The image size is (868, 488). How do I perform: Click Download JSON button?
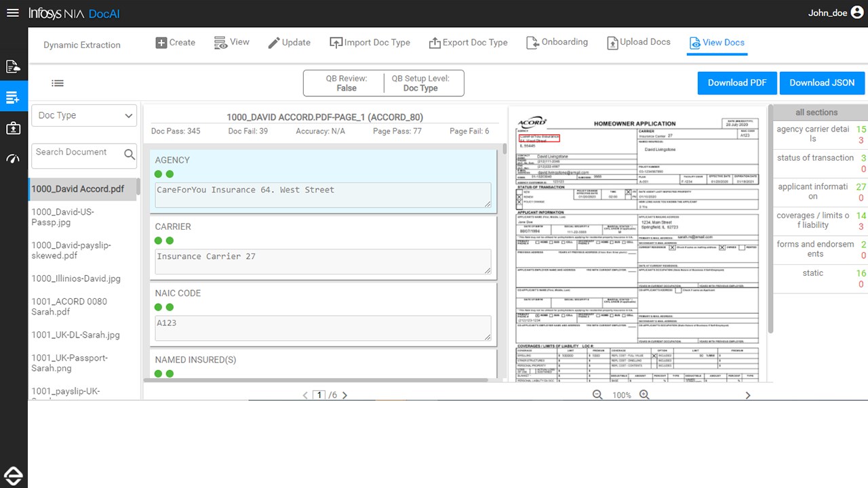click(822, 83)
